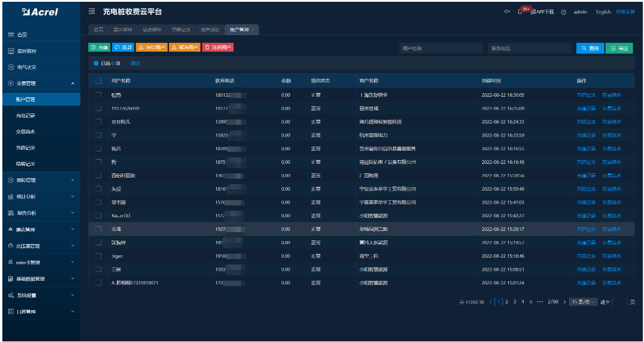This screenshot has width=644, height=342.
Task: Go to next page arrow in pagination
Action: (x=565, y=302)
